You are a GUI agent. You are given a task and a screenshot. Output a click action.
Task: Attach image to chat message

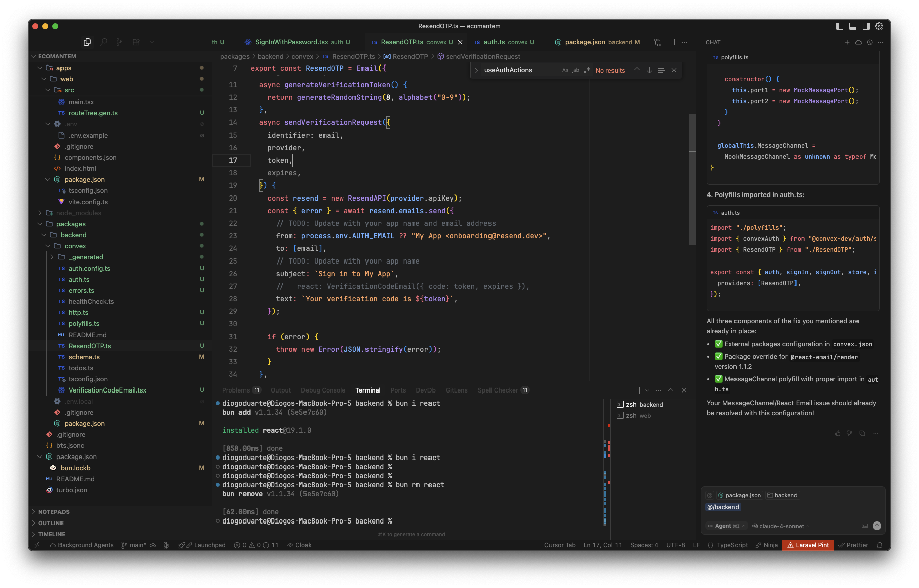[865, 526]
